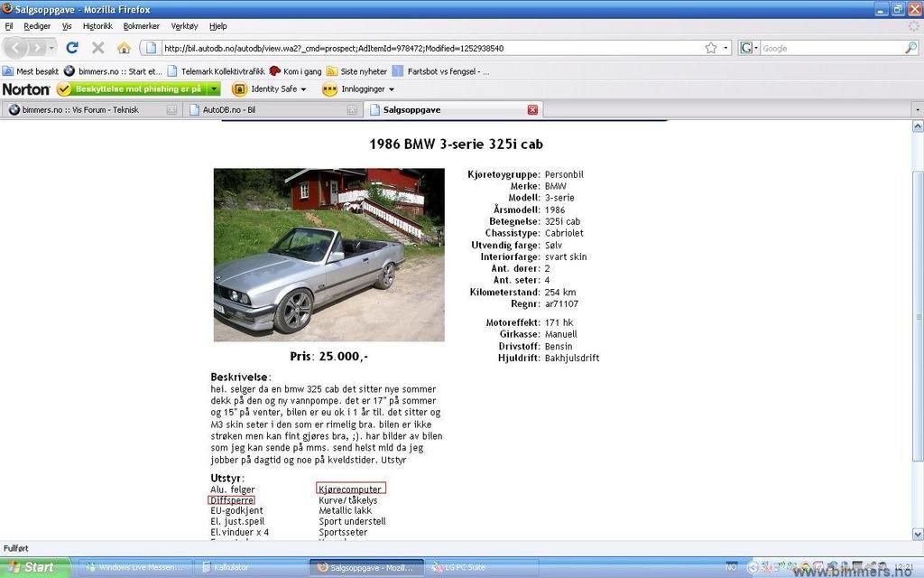Bookmark this page with the star
The height and width of the screenshot is (578, 924).
[x=711, y=48]
